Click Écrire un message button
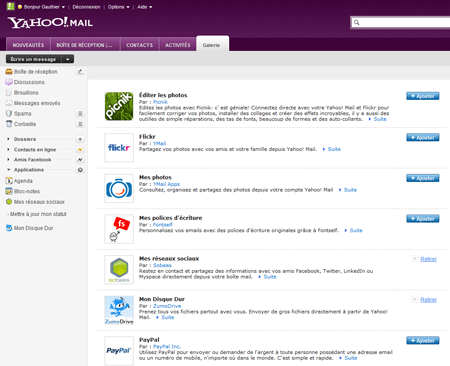The width and height of the screenshot is (450, 366). point(34,59)
